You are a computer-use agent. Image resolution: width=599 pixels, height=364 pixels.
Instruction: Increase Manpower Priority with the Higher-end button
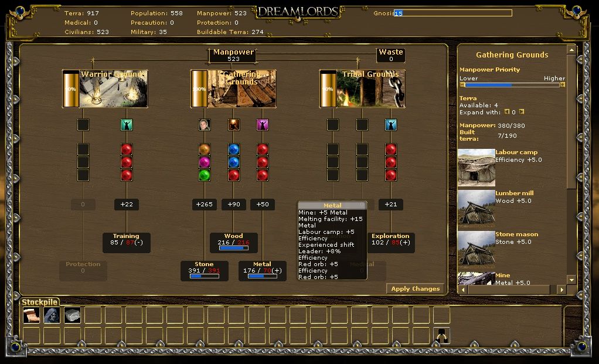(x=563, y=85)
